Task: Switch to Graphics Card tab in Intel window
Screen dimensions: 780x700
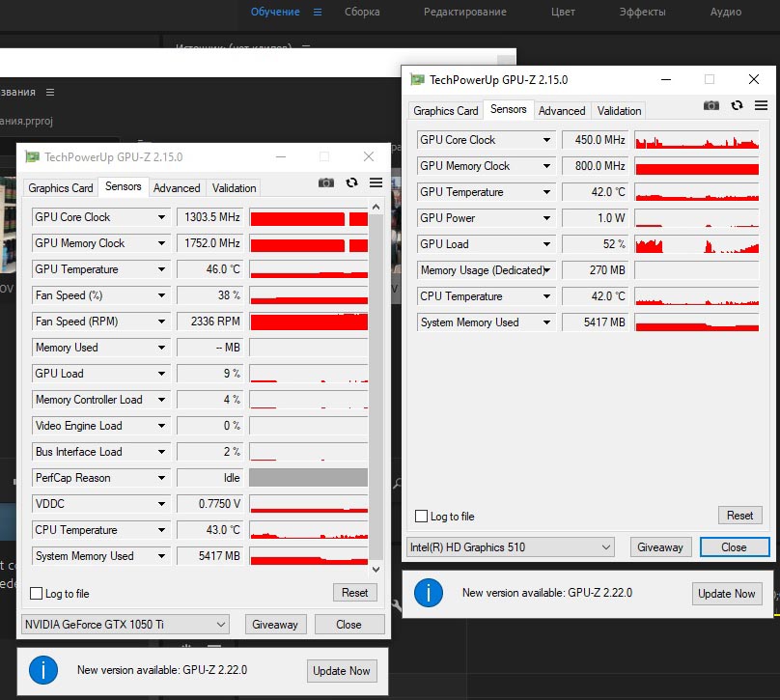Action: point(446,111)
